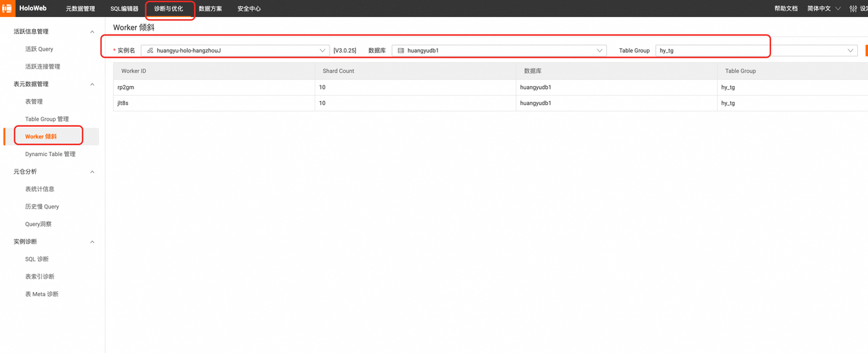Open the 帮助文档 link

[786, 9]
